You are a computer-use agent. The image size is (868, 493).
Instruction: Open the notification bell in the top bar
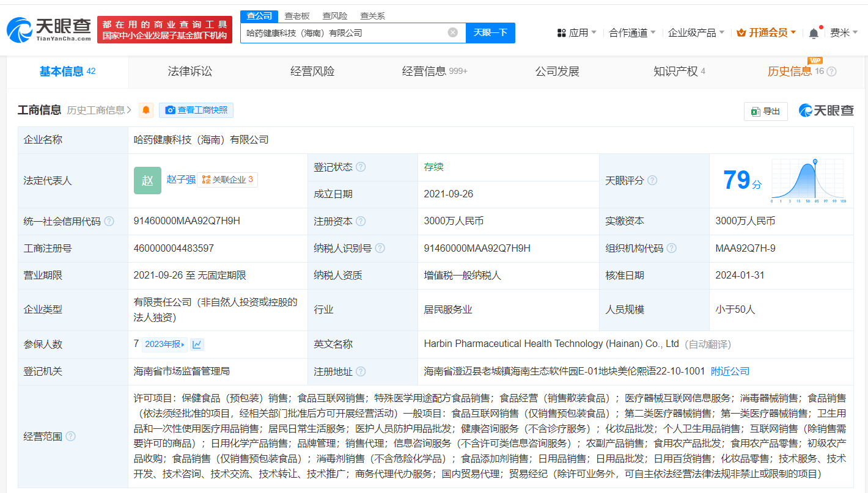pos(813,33)
